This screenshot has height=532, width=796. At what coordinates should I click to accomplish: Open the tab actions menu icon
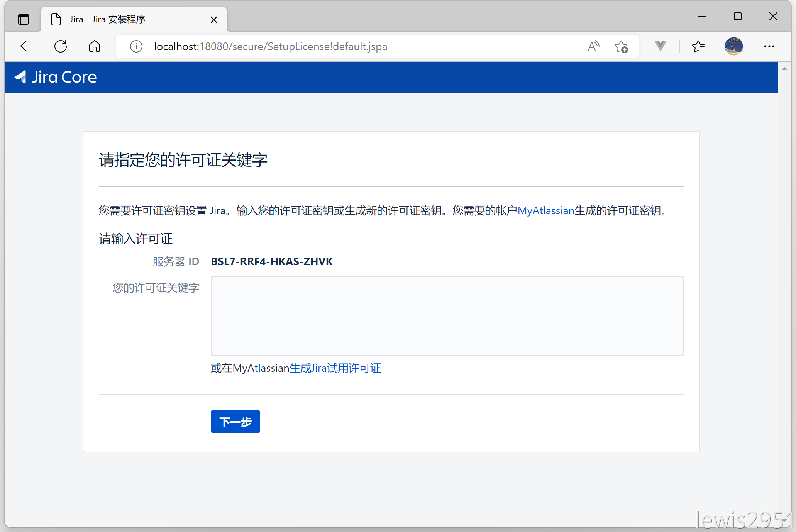click(24, 19)
